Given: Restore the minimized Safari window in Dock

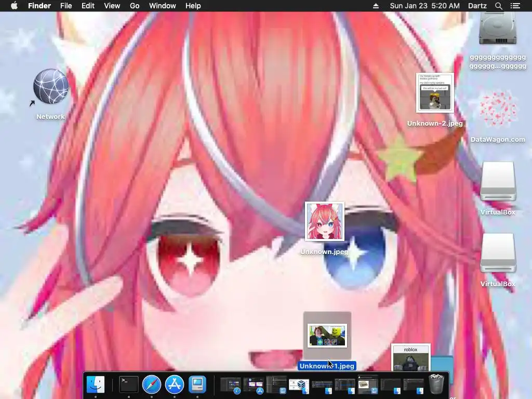Looking at the screenshot, I should pyautogui.click(x=231, y=385).
